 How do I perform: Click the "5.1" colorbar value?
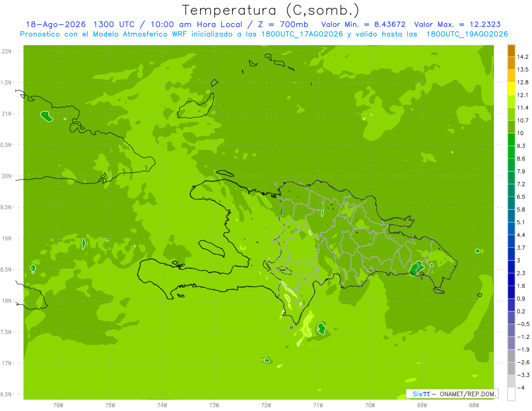tap(522, 222)
